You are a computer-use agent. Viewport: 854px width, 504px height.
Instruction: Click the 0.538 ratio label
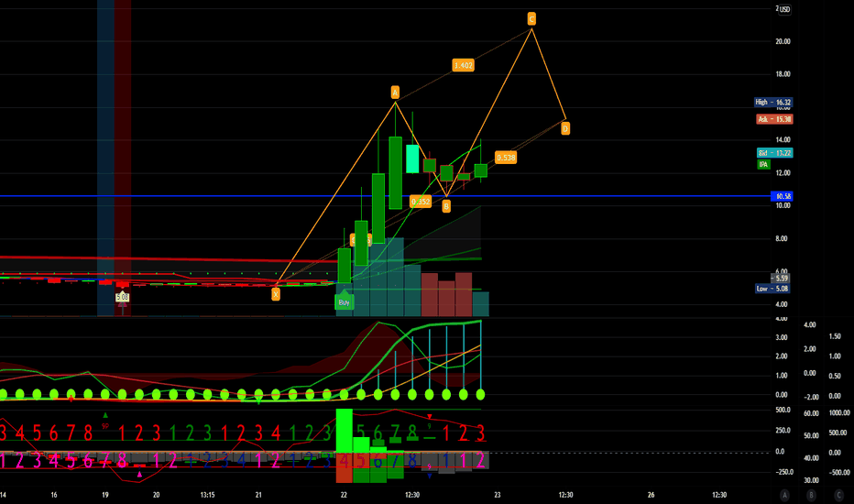506,158
